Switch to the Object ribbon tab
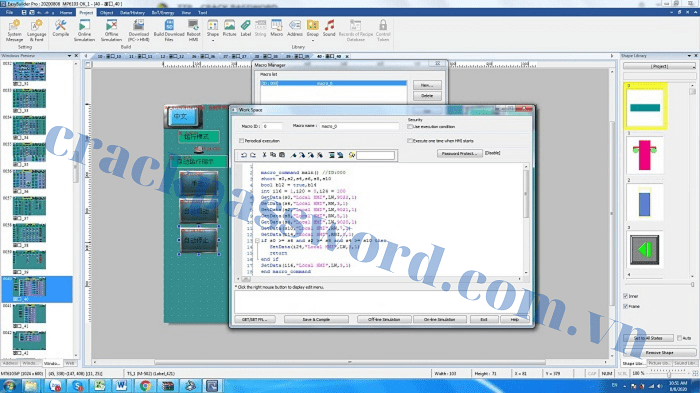The image size is (700, 393). (x=106, y=13)
